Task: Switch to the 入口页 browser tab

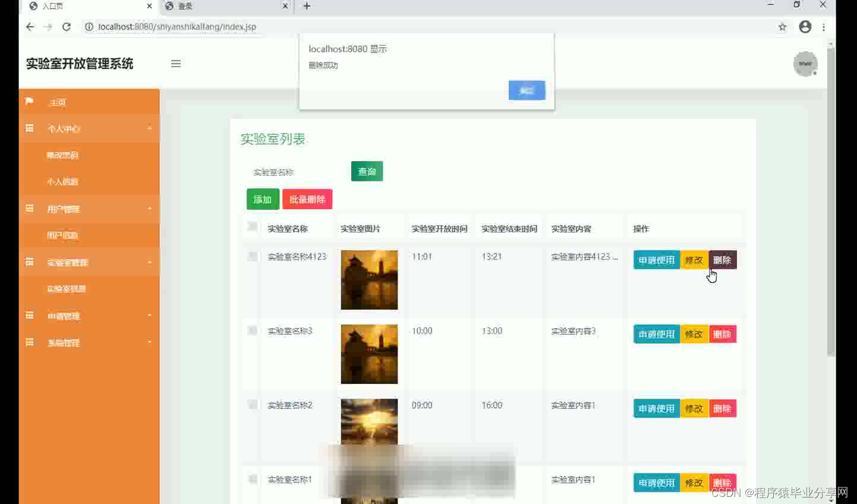Action: [89, 6]
